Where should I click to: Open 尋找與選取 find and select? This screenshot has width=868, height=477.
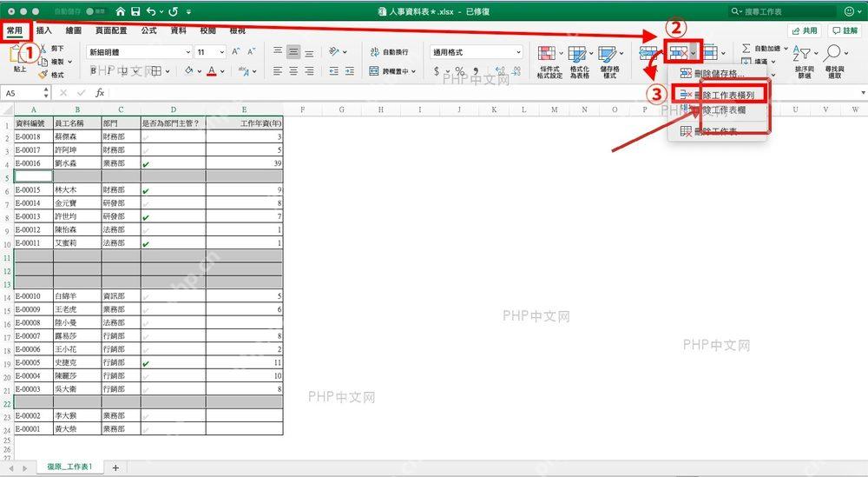click(835, 62)
